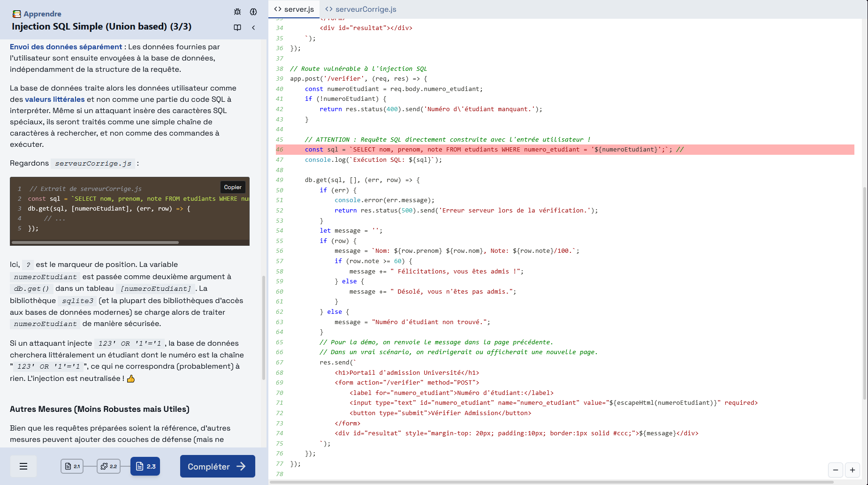
Task: Click the Compléter button
Action: coord(218,466)
